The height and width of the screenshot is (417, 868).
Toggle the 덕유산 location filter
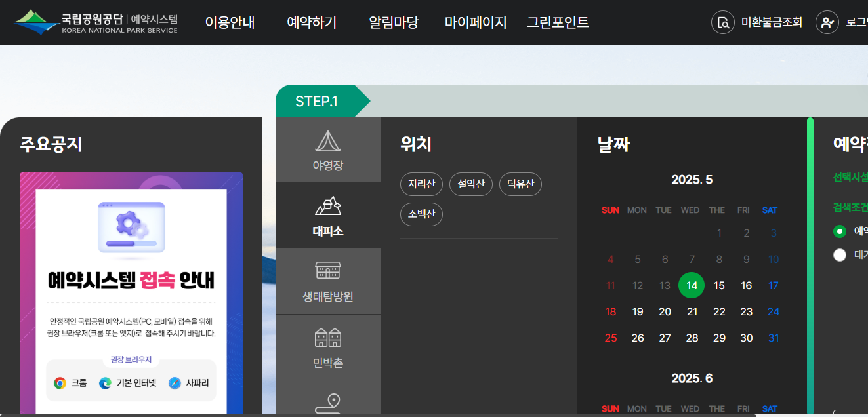tap(520, 184)
